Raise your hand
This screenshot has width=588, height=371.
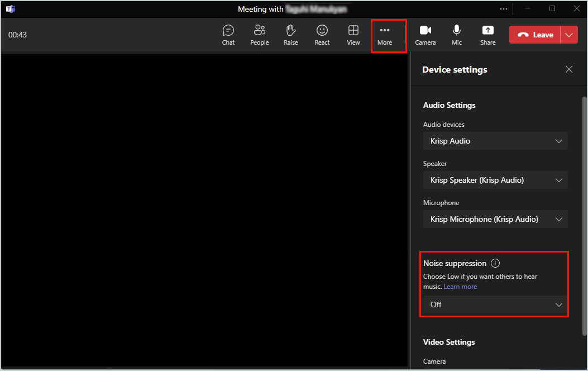(290, 35)
